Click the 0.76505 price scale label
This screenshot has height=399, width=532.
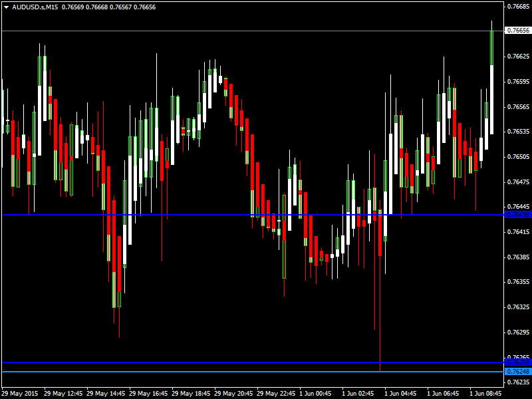point(518,157)
